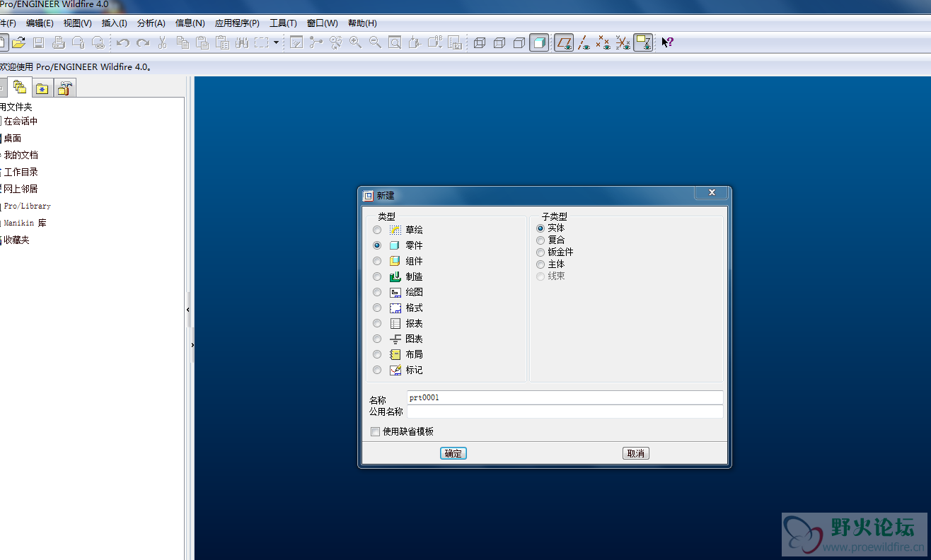931x560 pixels.
Task: Click the Find binoculars icon
Action: pos(242,42)
